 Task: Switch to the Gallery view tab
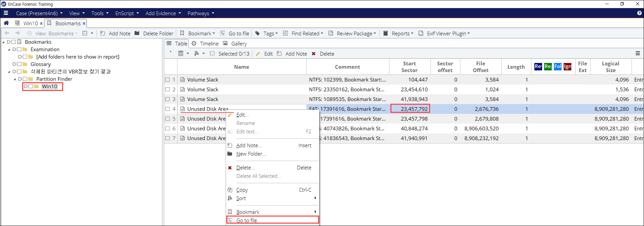click(235, 43)
